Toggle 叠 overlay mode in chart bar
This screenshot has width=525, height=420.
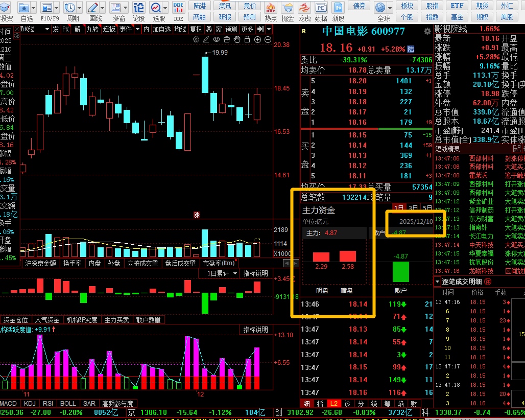(x=209, y=30)
